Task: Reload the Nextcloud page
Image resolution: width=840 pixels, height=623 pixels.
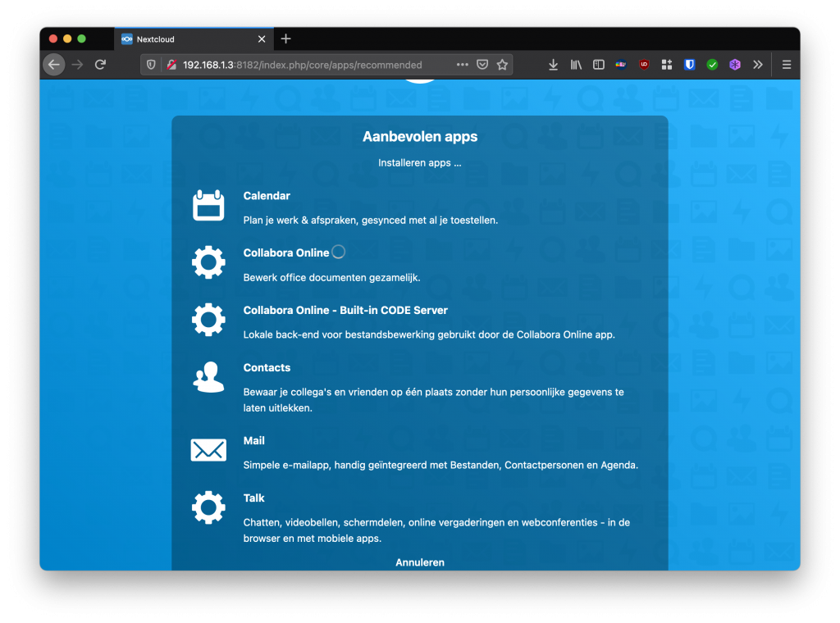Action: point(100,65)
